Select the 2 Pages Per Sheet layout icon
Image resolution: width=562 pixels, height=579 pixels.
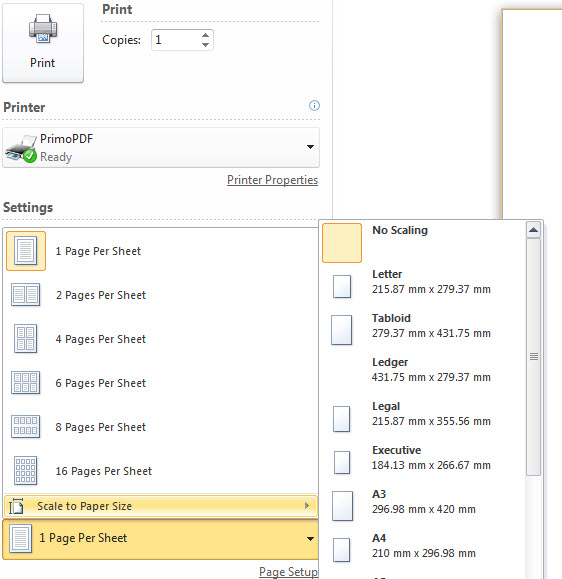(x=25, y=295)
